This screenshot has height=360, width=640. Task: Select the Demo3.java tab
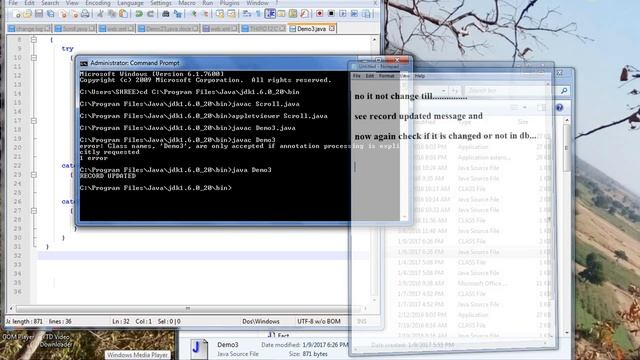(311, 29)
